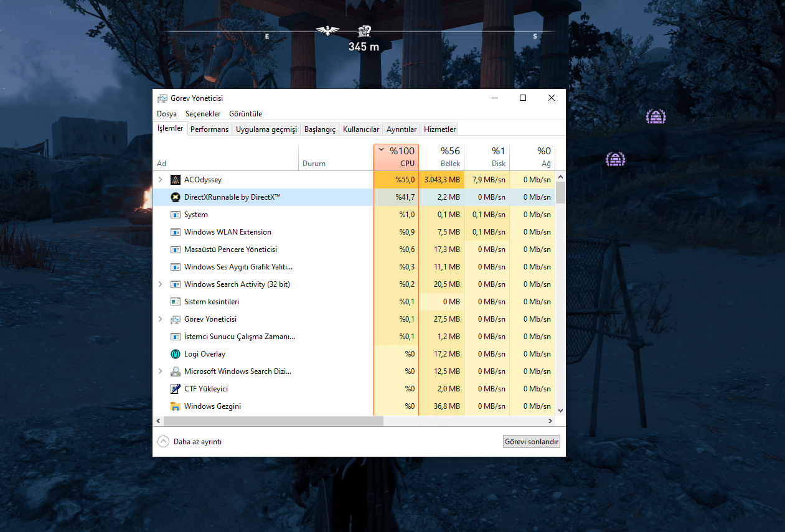Switch to the Performans tab
The width and height of the screenshot is (785, 532).
pos(210,129)
